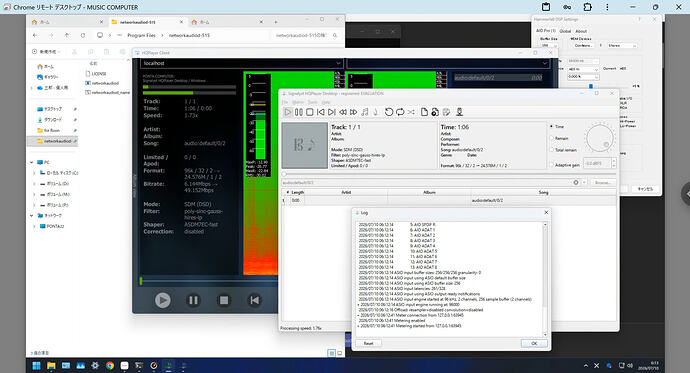The width and height of the screenshot is (690, 373).
Task: Click the Reset button in Log dialog
Action: coord(369,344)
